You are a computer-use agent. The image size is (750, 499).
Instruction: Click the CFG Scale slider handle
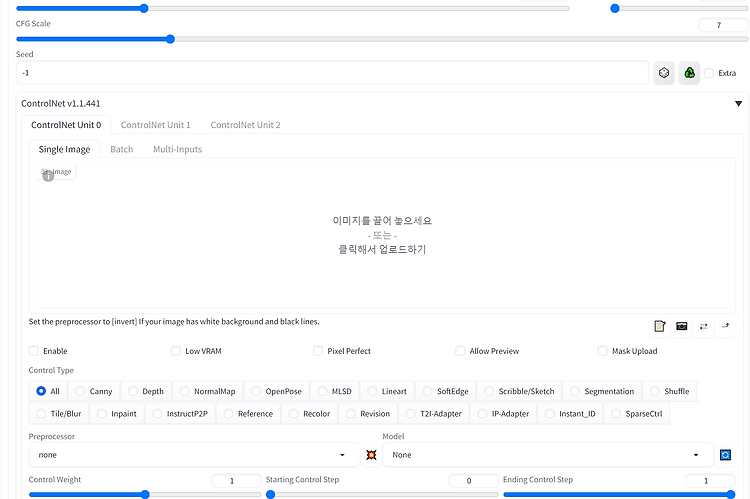pyautogui.click(x=170, y=39)
